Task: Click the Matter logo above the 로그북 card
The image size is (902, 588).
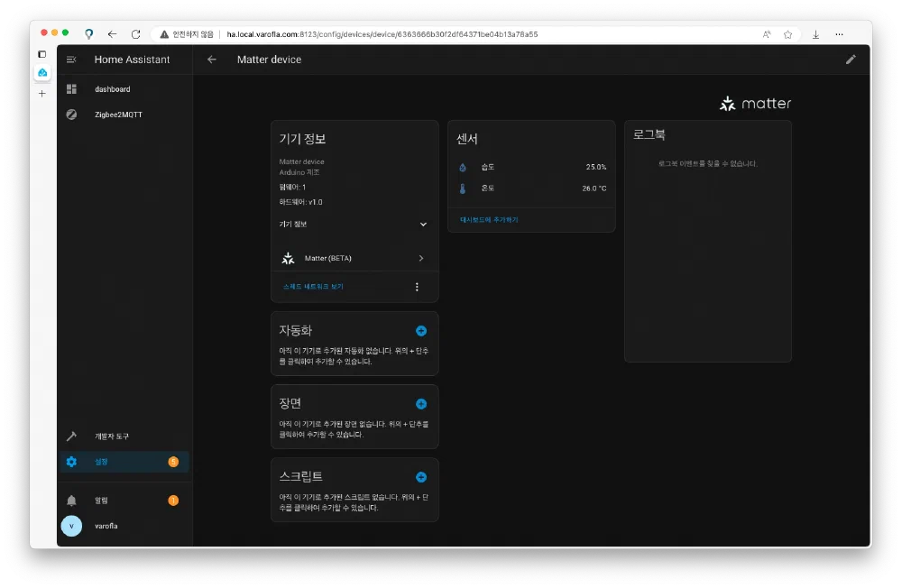Action: pyautogui.click(x=755, y=103)
